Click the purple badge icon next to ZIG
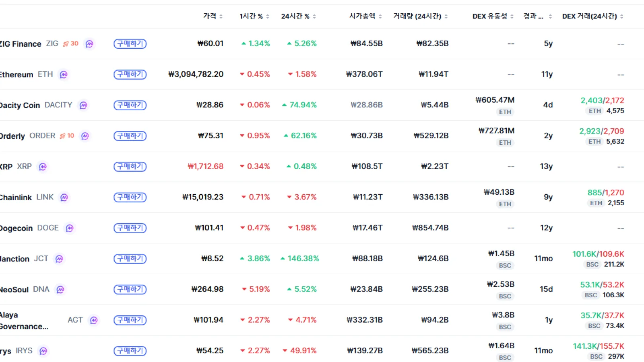The image size is (644, 362). point(89,43)
